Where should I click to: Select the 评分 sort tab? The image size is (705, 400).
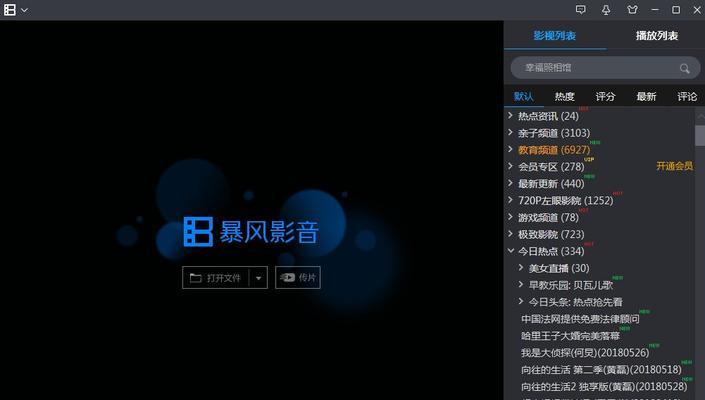[605, 96]
